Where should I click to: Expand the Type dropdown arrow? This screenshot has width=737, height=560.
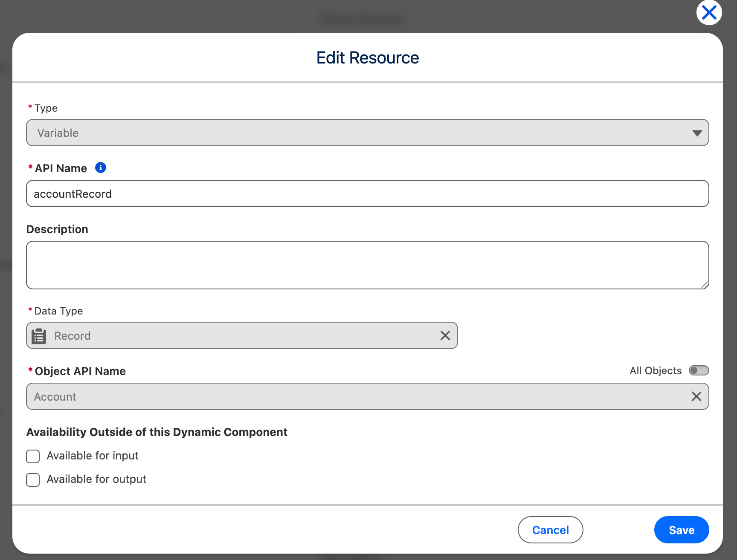tap(697, 133)
